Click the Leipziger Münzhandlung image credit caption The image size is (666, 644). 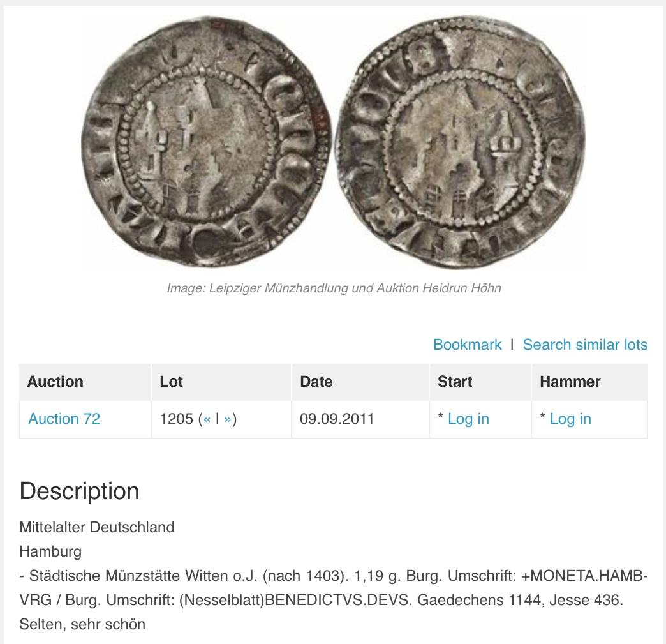tap(334, 288)
